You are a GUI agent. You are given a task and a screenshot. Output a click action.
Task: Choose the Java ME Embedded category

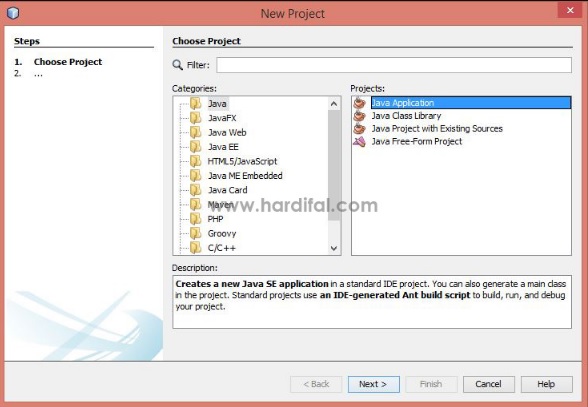245,176
